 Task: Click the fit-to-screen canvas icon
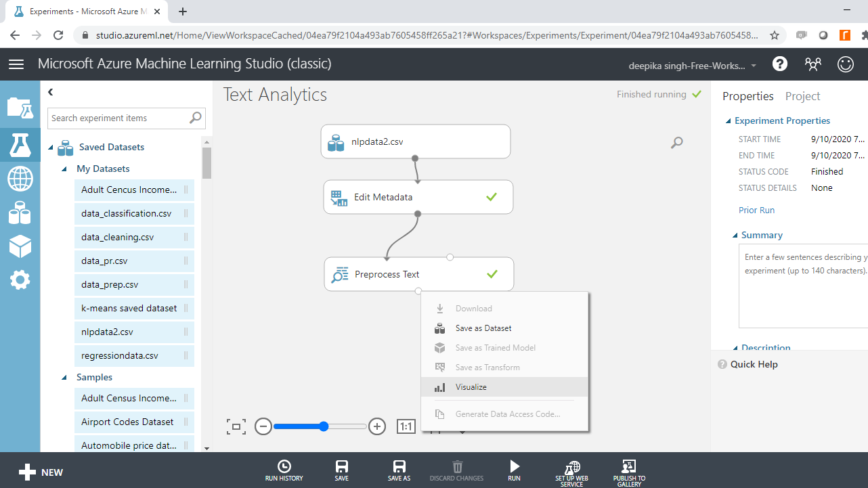click(236, 426)
